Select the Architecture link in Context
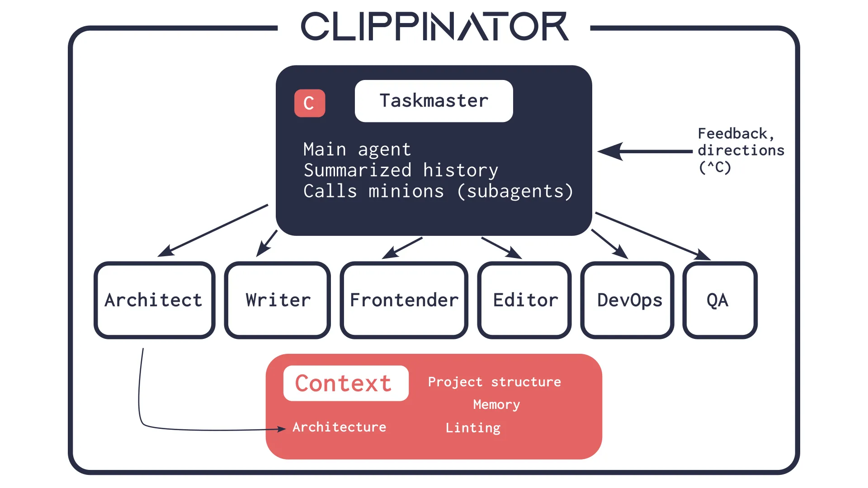Viewport: 868px width, 488px height. 340,427
